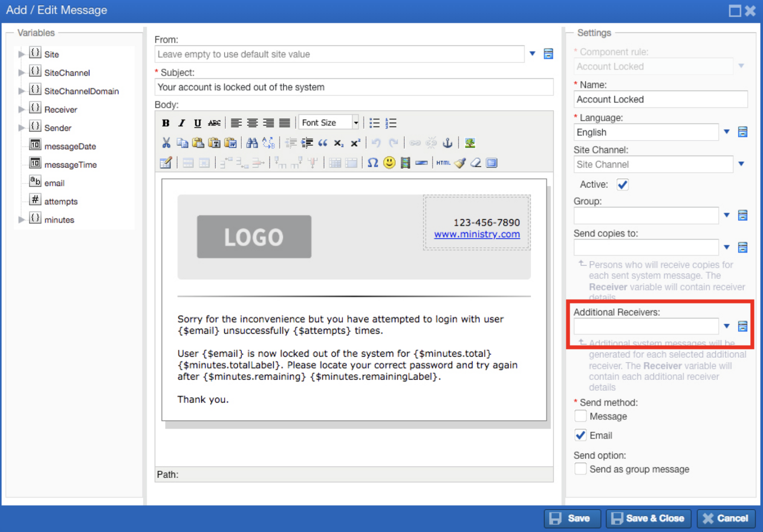Apply subscript formatting
763x532 pixels.
point(338,143)
